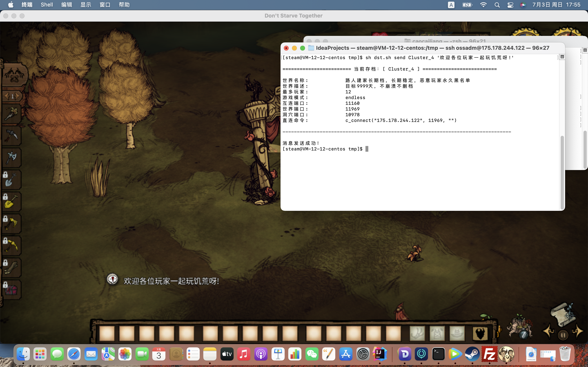
Task: Go to previous crafting page arrow
Action: (6, 96)
